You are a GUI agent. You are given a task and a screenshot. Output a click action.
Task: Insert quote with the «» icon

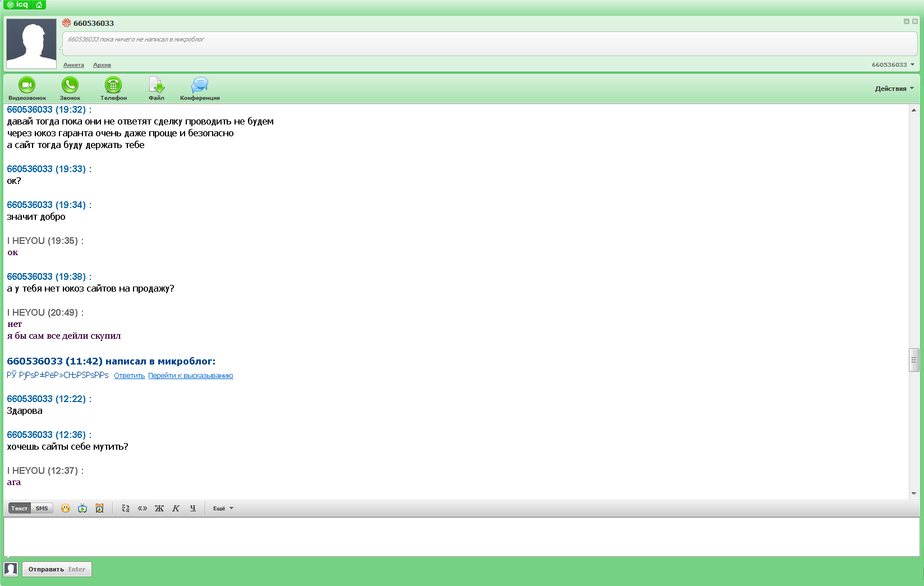[142, 509]
